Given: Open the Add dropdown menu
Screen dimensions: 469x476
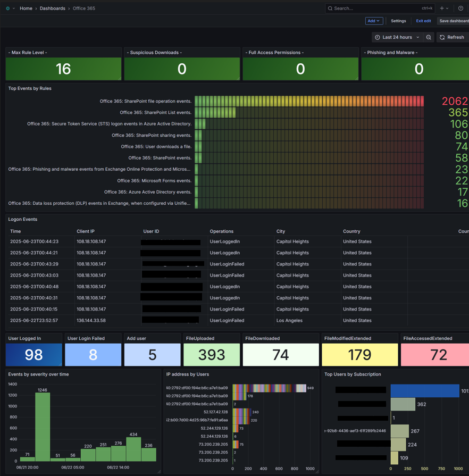Looking at the screenshot, I should click(x=374, y=21).
